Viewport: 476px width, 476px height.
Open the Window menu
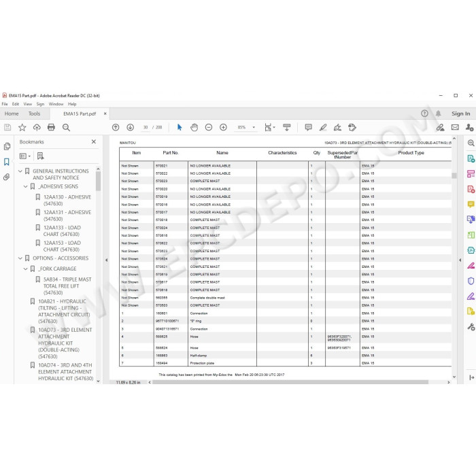click(56, 104)
